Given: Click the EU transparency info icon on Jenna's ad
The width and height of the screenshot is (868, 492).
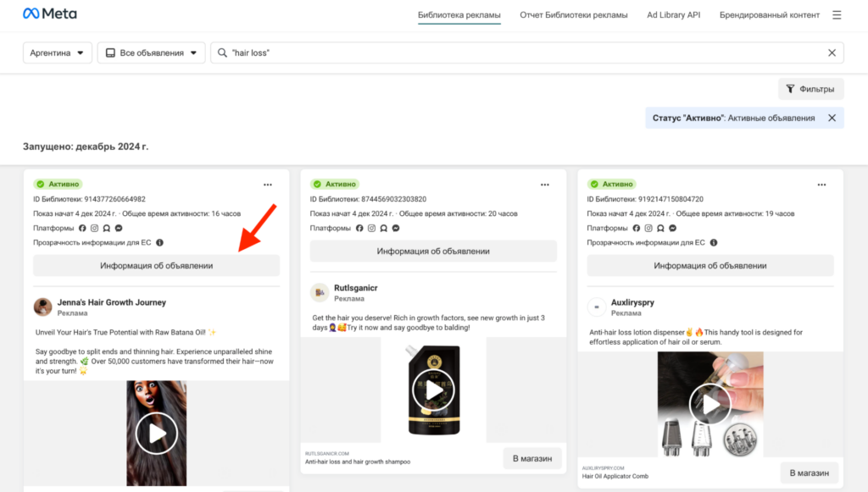Looking at the screenshot, I should pyautogui.click(x=159, y=242).
